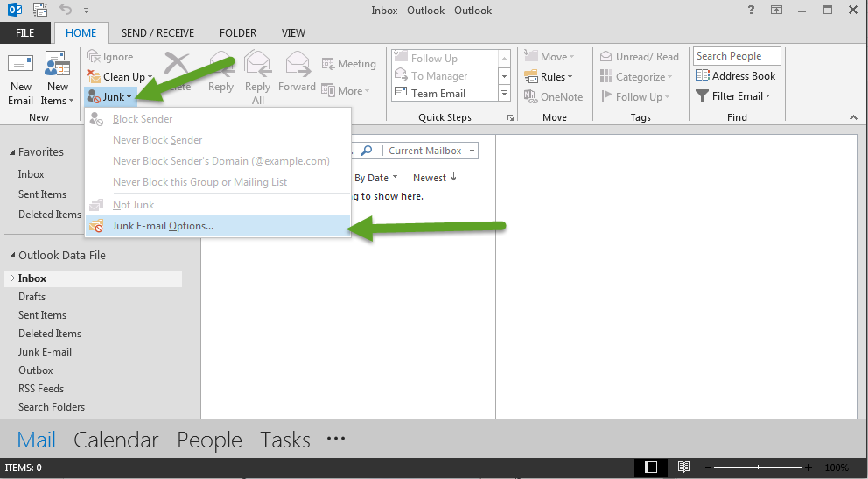Open the Follow Up flag dropdown in Tags
Image resolution: width=868 pixels, height=479 pixels.
(x=635, y=97)
